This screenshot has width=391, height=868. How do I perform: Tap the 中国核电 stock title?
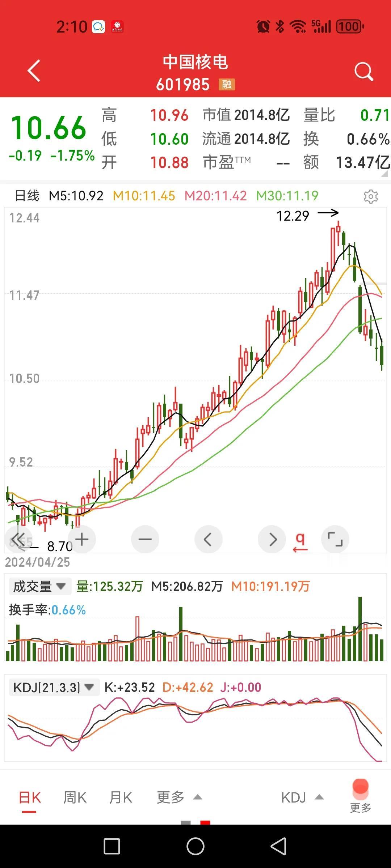(x=195, y=62)
